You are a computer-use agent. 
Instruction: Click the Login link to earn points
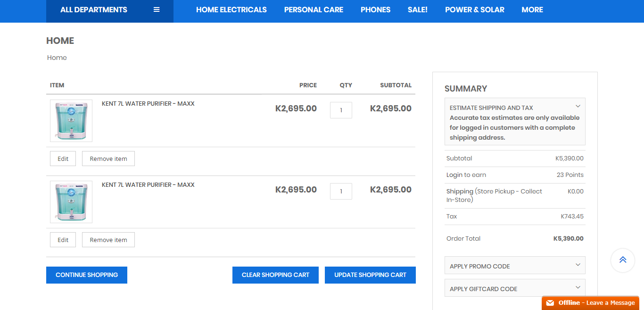pyautogui.click(x=454, y=175)
